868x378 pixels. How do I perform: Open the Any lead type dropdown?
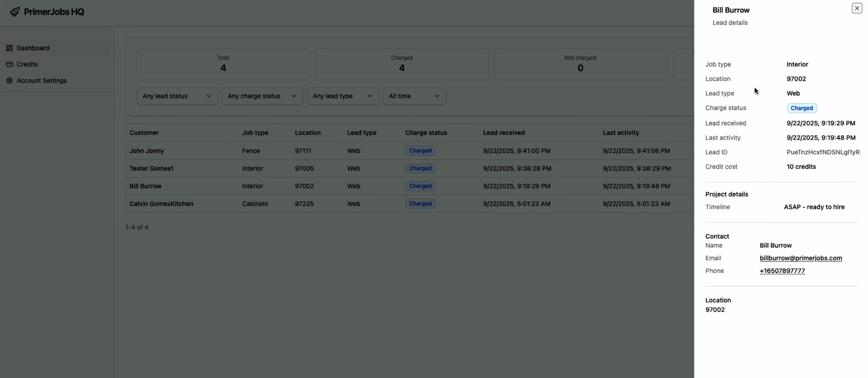pyautogui.click(x=343, y=96)
